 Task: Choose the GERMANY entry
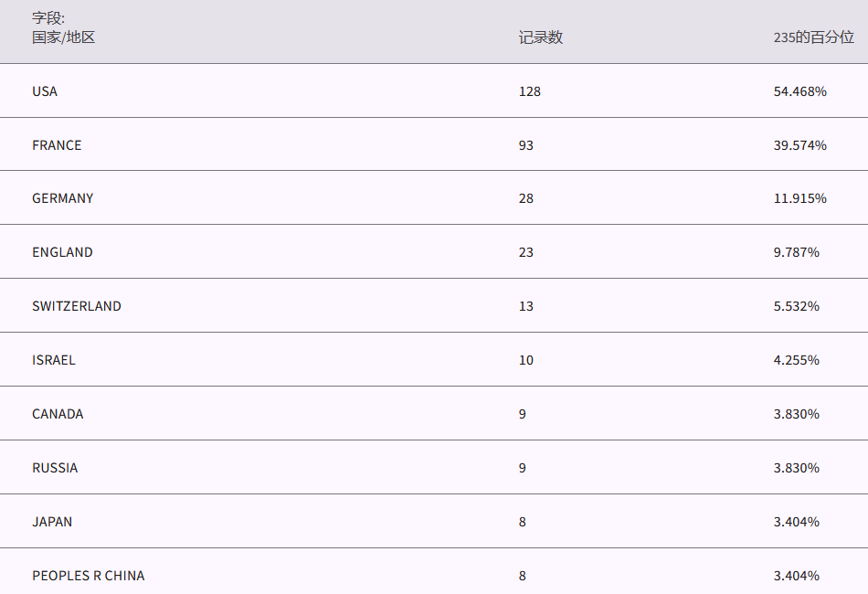tap(62, 198)
